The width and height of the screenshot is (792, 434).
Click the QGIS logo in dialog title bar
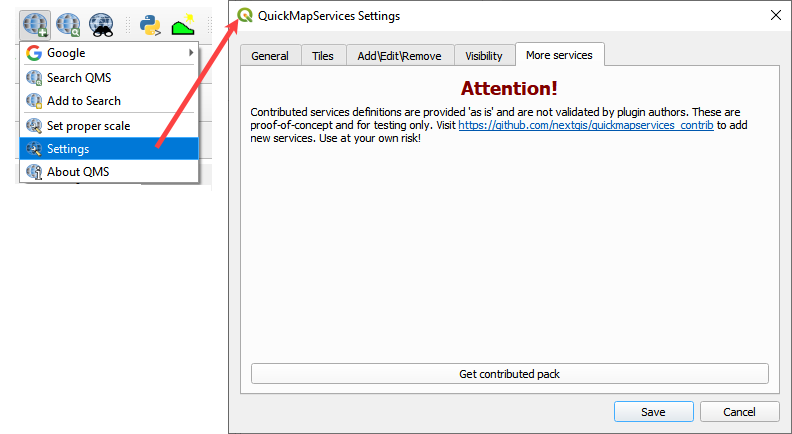point(245,15)
